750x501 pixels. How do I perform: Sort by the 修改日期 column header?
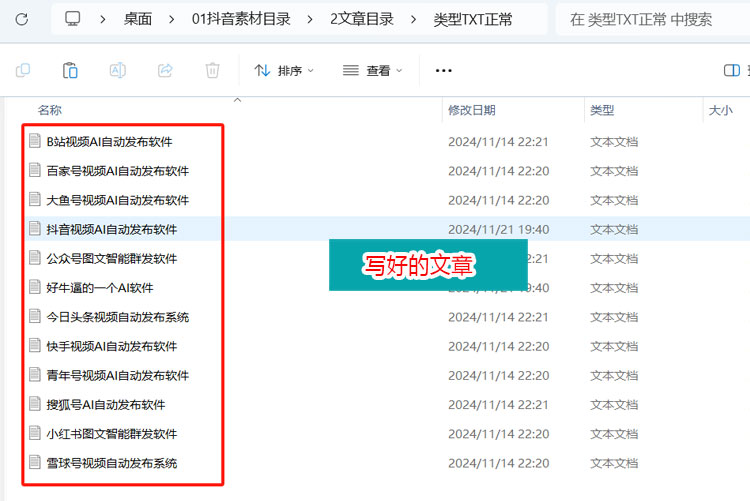(472, 110)
